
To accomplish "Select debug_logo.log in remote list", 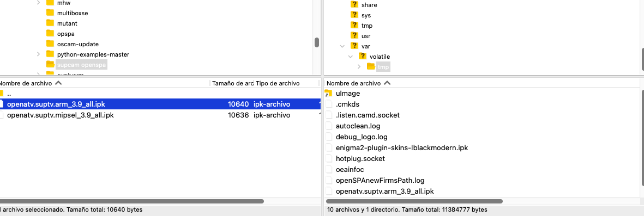I will [x=362, y=137].
